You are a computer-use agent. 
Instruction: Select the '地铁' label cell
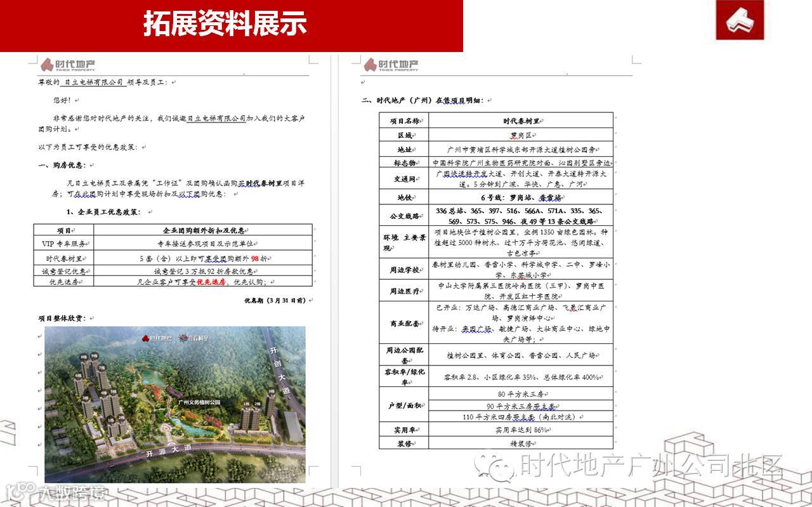[404, 197]
